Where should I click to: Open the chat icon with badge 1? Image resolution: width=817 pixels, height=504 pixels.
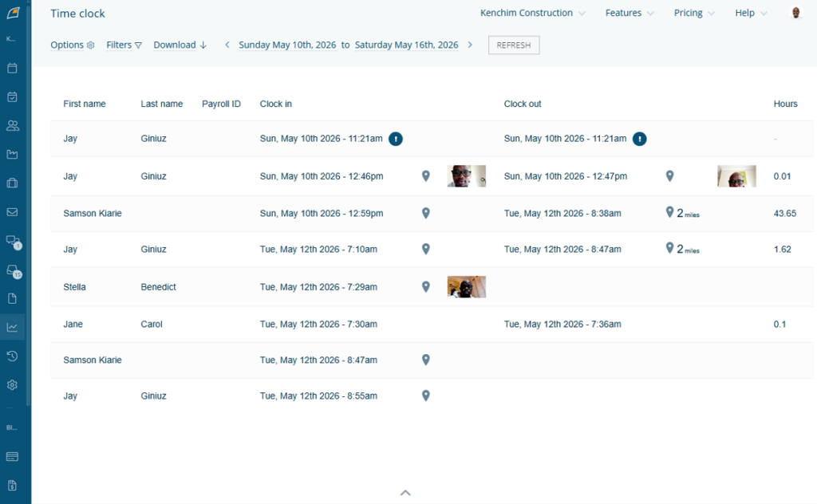14,242
